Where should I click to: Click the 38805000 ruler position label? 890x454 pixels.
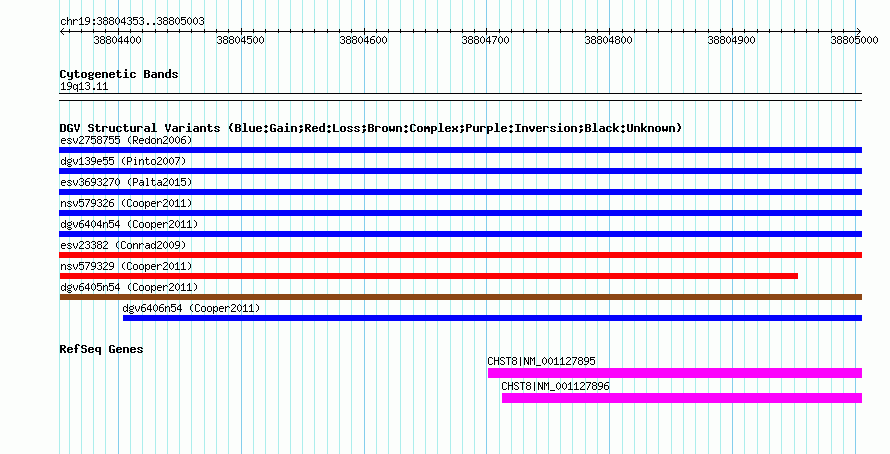[x=854, y=40]
